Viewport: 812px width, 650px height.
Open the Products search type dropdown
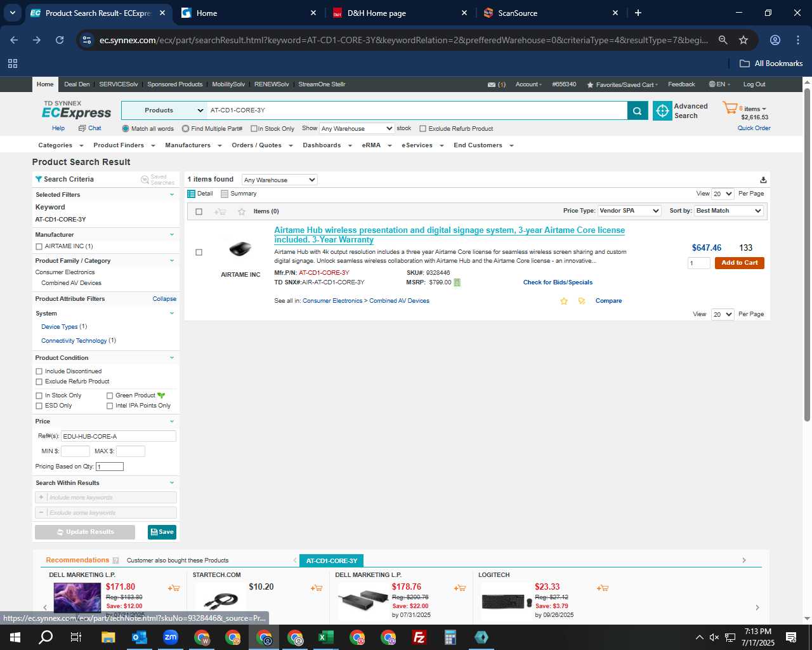tap(164, 110)
